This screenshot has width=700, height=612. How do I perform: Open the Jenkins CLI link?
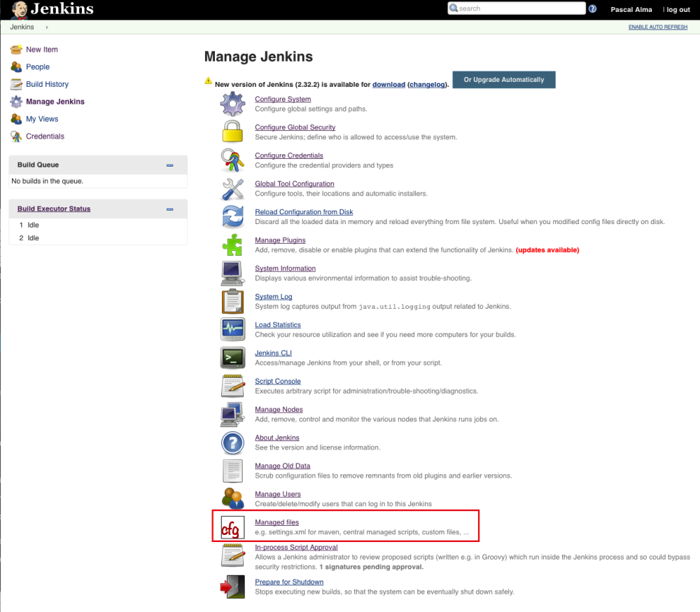pos(273,353)
